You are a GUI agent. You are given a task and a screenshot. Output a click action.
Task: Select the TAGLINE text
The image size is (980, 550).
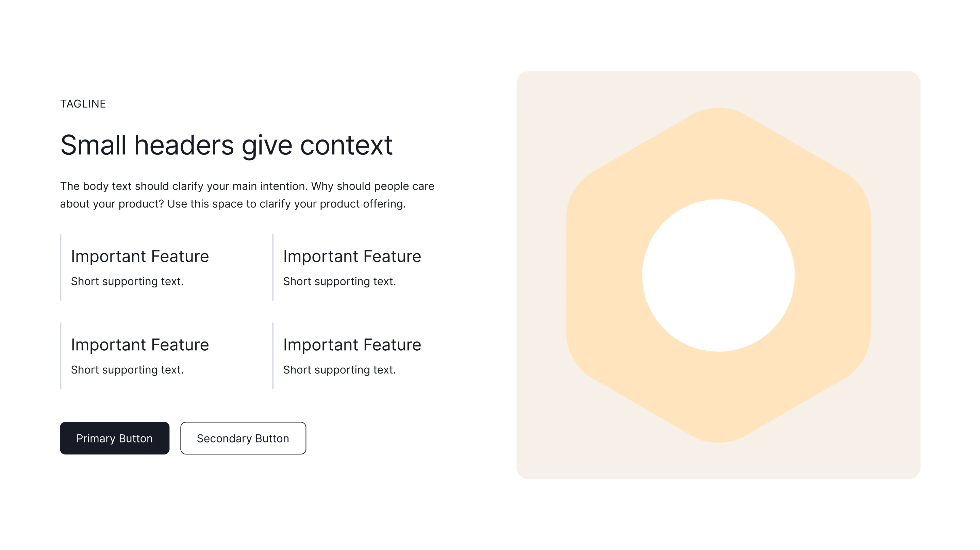click(x=83, y=104)
